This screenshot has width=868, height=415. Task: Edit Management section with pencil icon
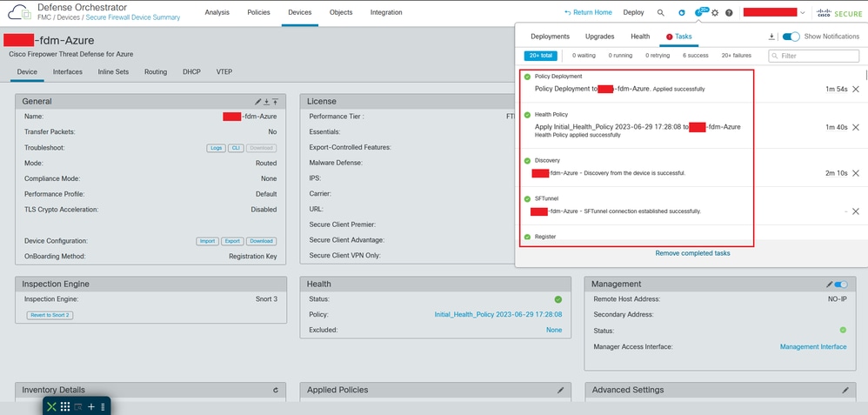point(829,284)
